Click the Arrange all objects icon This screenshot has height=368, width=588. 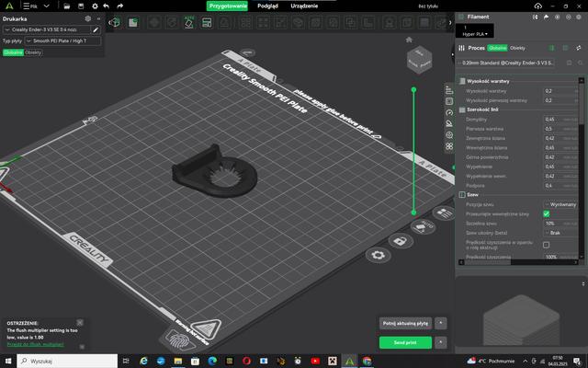tap(207, 22)
